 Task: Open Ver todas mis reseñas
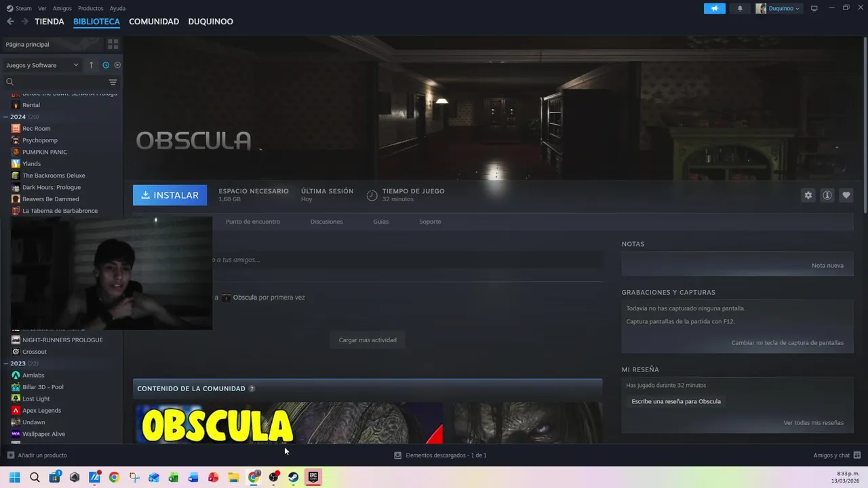pyautogui.click(x=813, y=423)
